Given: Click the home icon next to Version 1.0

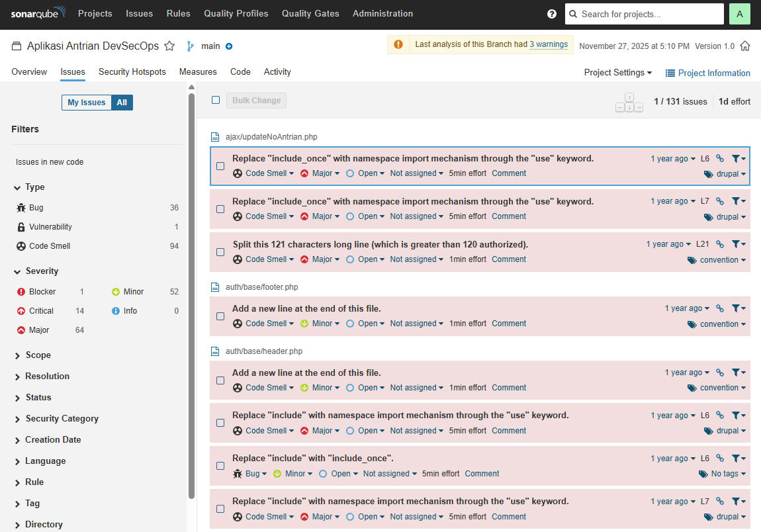Looking at the screenshot, I should coord(745,46).
